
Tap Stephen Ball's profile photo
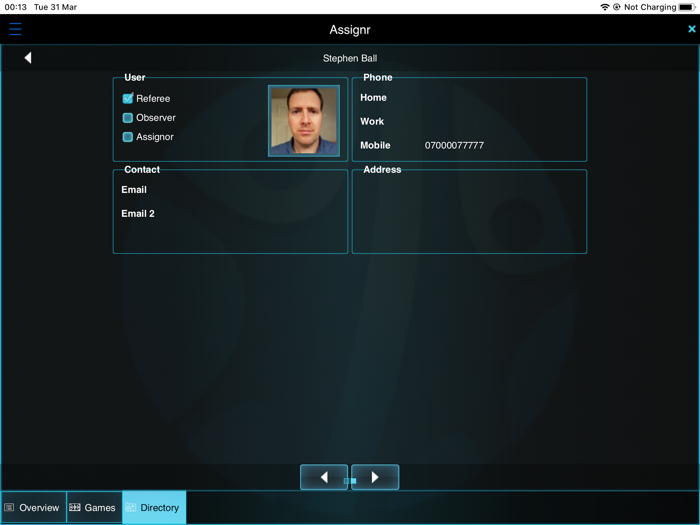304,121
